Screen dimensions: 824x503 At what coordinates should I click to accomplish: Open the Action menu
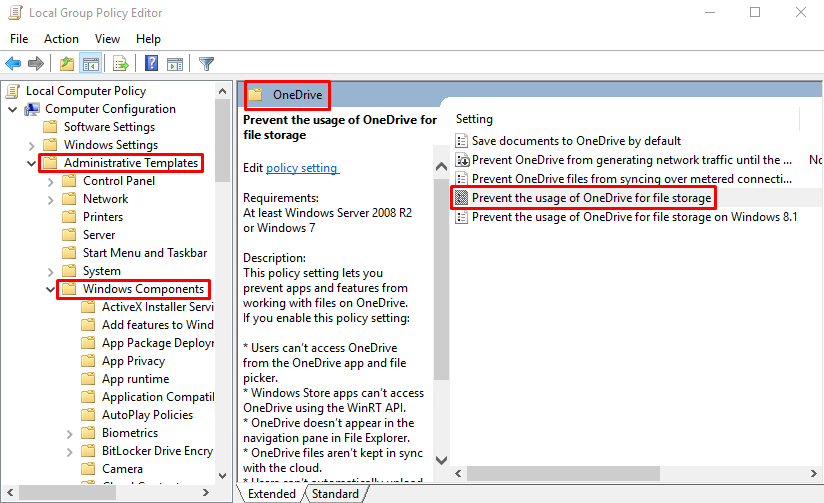[x=61, y=39]
